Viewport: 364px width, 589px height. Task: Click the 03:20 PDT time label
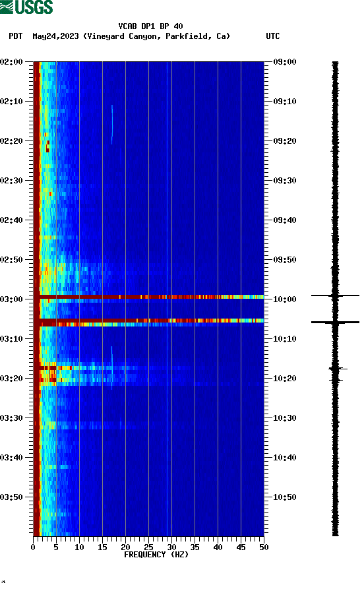[x=12, y=379]
